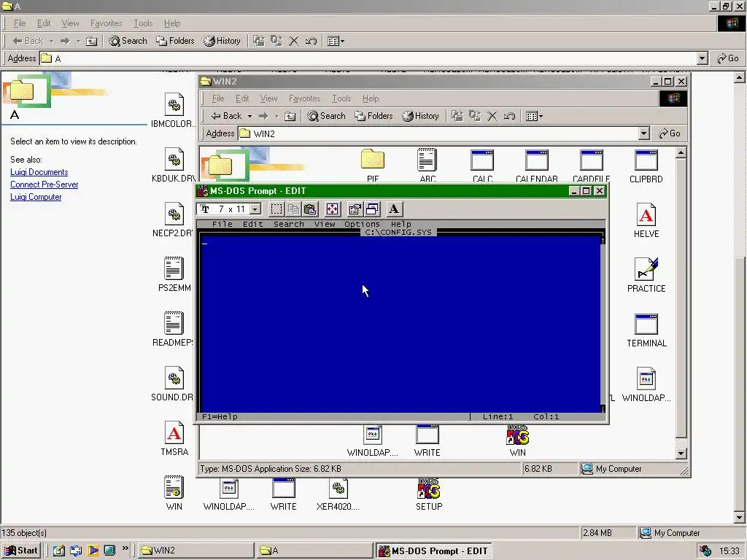The height and width of the screenshot is (560, 747).
Task: Select IBMCOLOR driver file in A window
Action: point(174,111)
